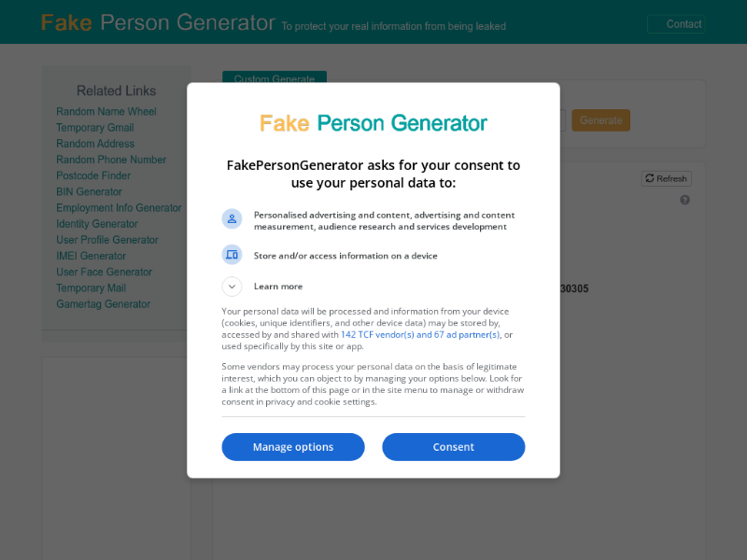Open Random Name Wheel link

(106, 112)
